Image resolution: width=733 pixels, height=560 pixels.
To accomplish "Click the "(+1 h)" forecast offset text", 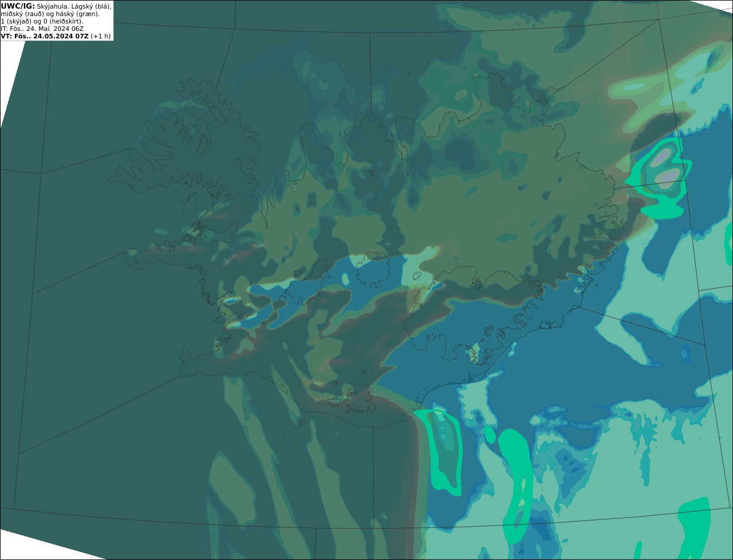I will (101, 36).
